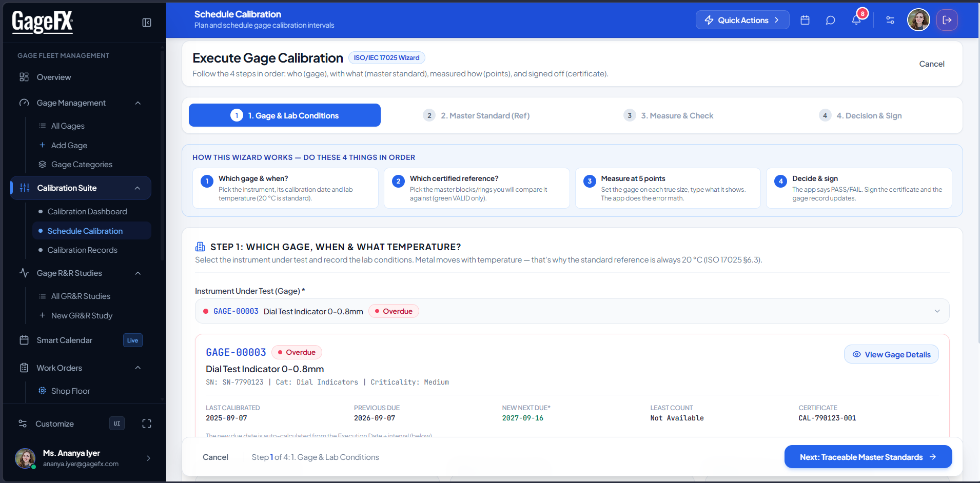Switch to step 3 Measure & Check tab
Screen dimensions: 980x483
669,115
